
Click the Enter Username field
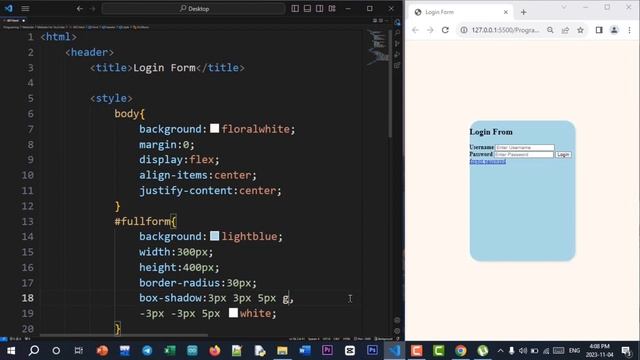coord(524,147)
